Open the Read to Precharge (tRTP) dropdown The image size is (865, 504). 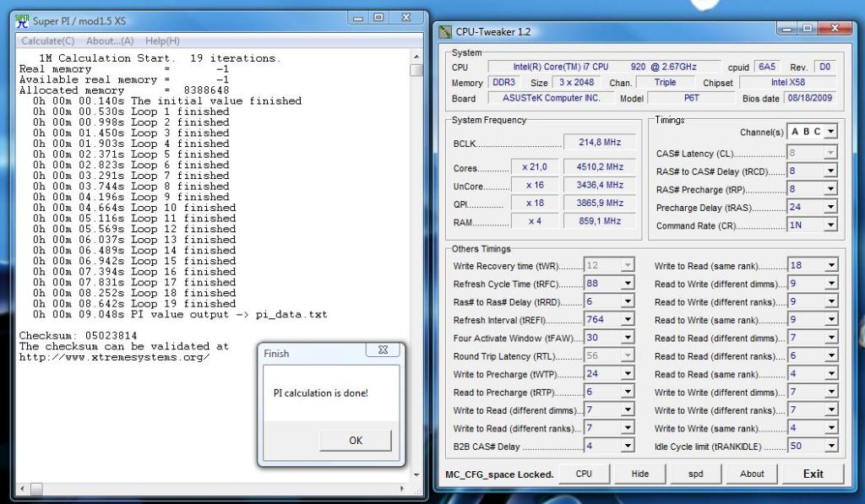coord(628,392)
